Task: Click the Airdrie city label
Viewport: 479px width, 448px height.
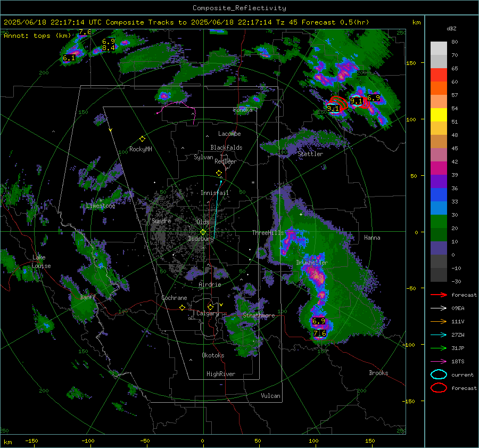Action: pos(210,284)
